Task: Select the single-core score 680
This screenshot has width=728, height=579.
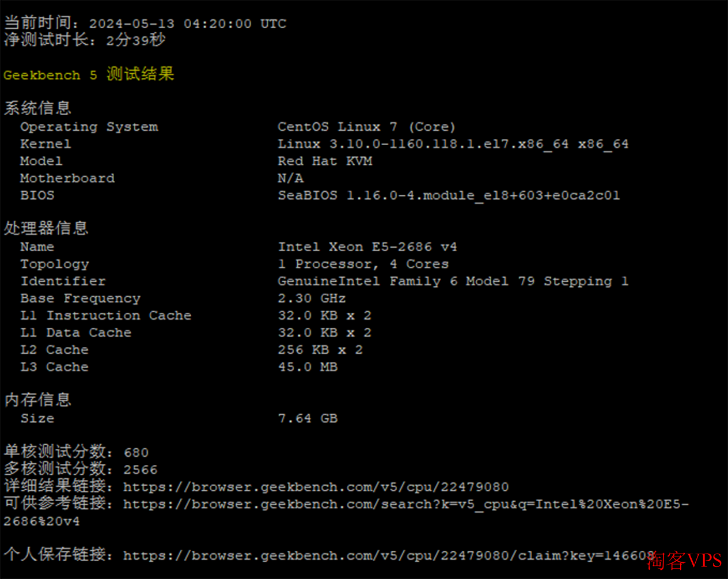Action: tap(136, 452)
